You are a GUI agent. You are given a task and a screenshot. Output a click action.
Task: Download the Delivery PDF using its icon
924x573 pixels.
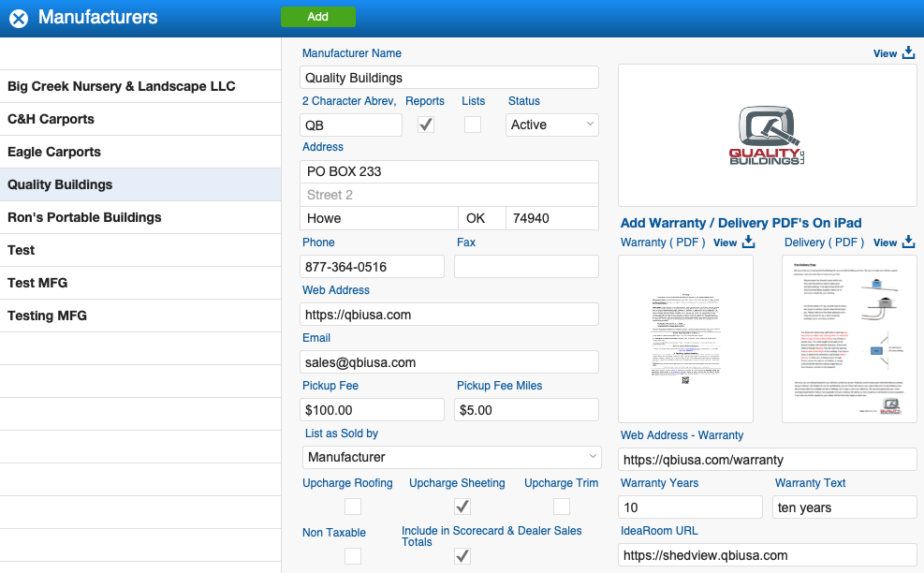click(909, 242)
